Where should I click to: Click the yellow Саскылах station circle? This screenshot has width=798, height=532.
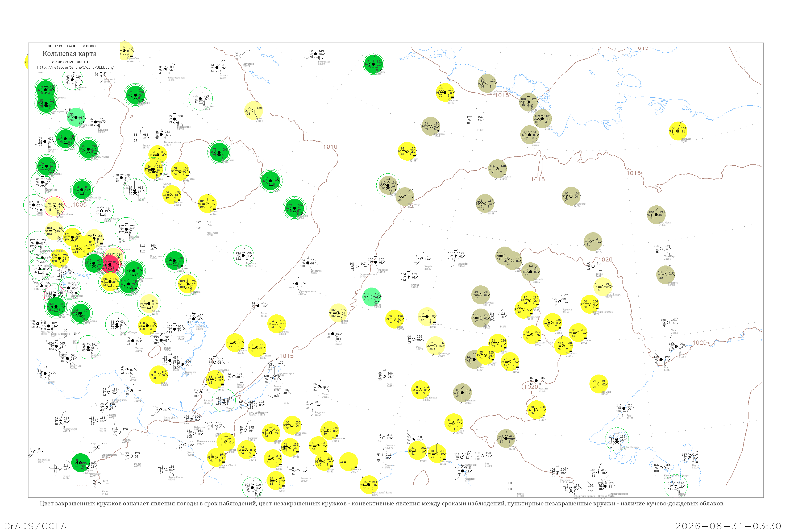(x=445, y=92)
